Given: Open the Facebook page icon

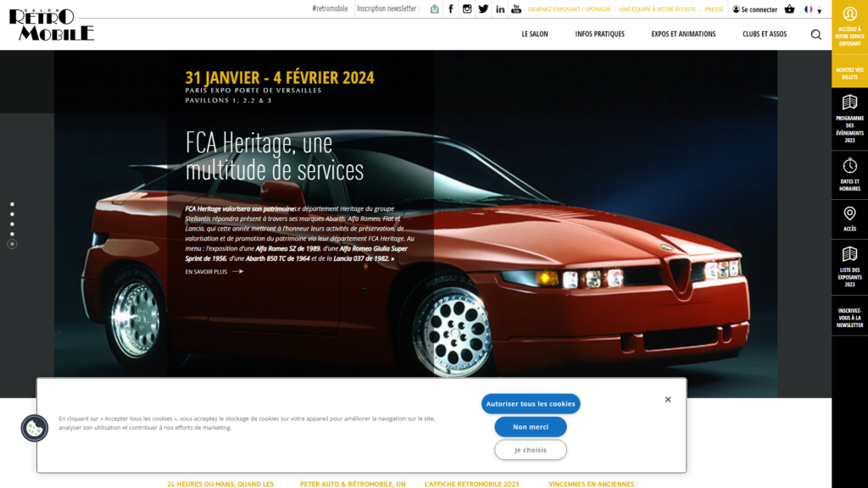Looking at the screenshot, I should click(x=451, y=8).
